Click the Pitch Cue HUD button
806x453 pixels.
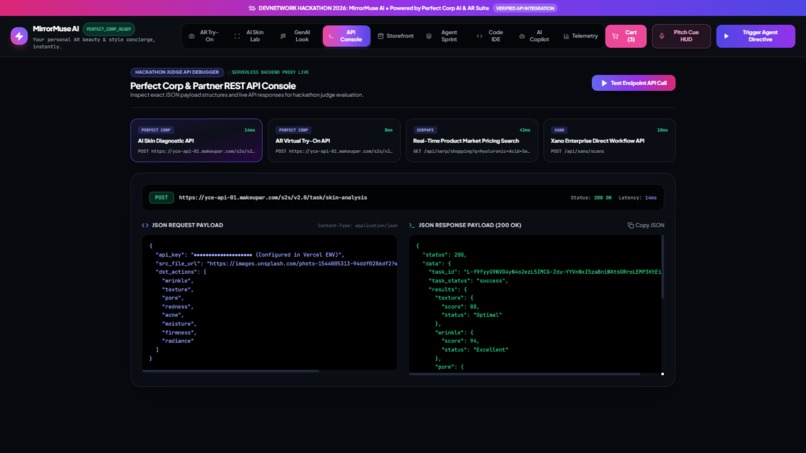pos(681,36)
